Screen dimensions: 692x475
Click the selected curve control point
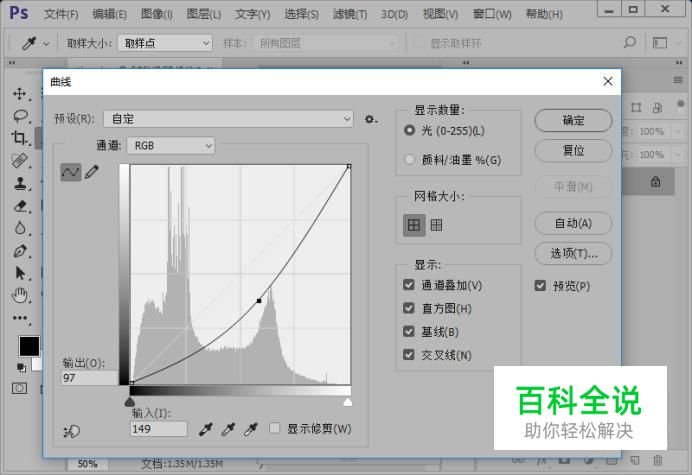point(259,301)
